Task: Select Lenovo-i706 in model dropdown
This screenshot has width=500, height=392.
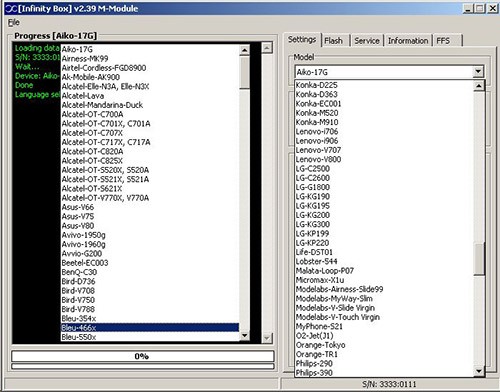Action: [x=384, y=131]
